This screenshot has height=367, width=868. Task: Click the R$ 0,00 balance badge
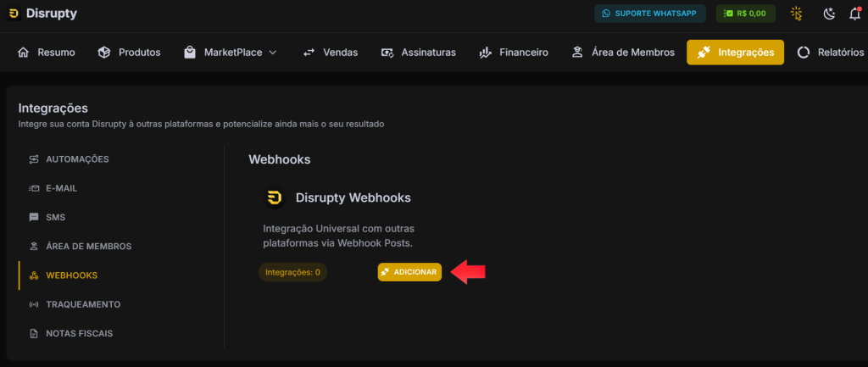tap(746, 14)
